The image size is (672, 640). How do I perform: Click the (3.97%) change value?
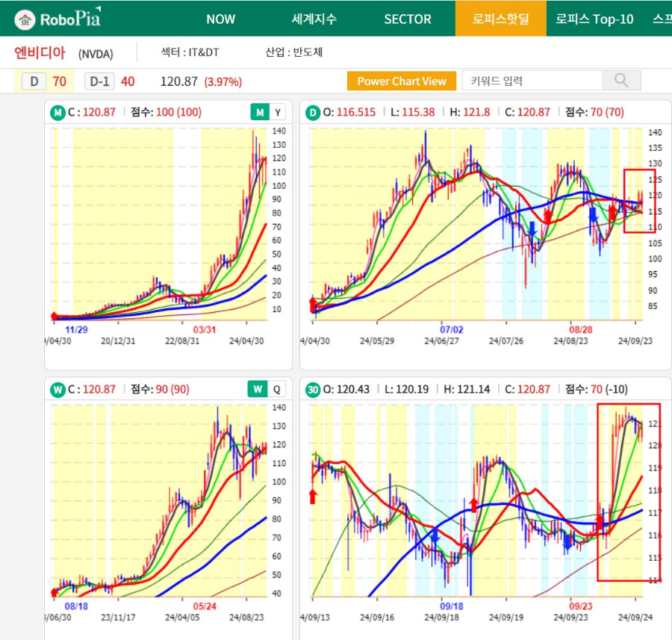pos(223,81)
